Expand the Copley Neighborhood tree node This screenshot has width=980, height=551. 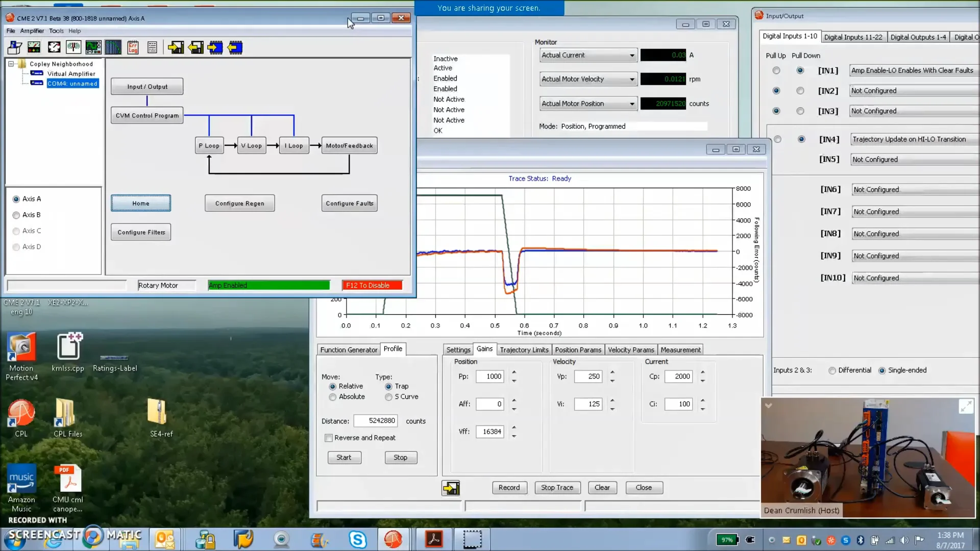11,64
